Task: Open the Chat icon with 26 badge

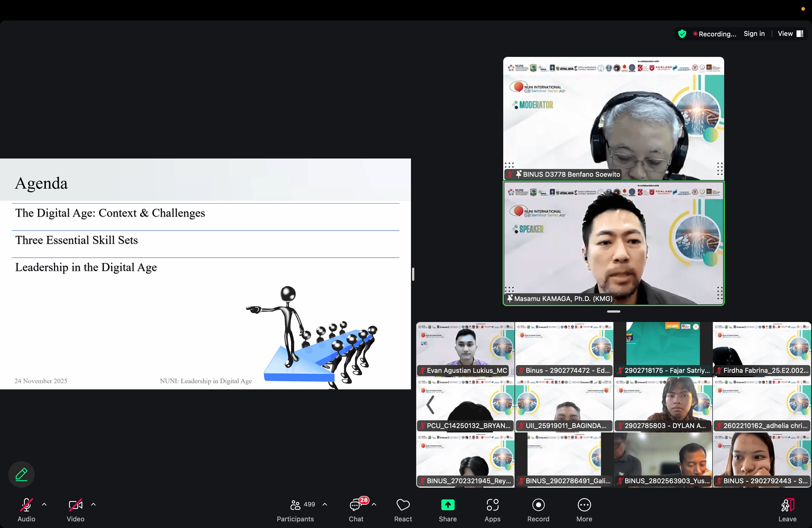Action: [355, 505]
